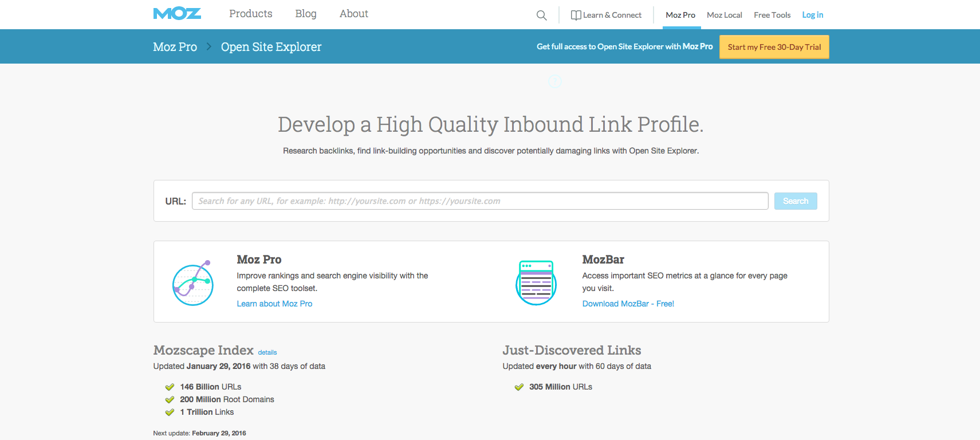The width and height of the screenshot is (980, 440).
Task: Follow the Learn about Moz Pro link
Action: (x=274, y=304)
